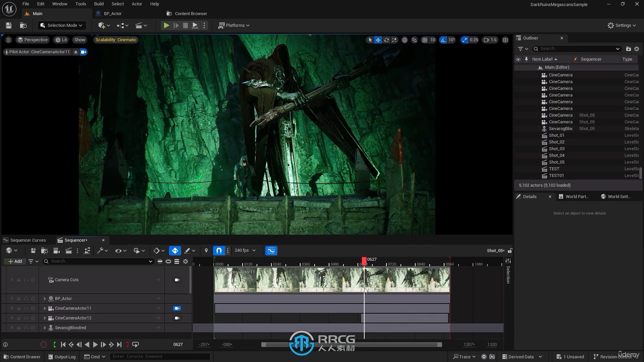This screenshot has width=644, height=362.
Task: Create a camera using the sequencer camera icon
Action: [x=57, y=251]
